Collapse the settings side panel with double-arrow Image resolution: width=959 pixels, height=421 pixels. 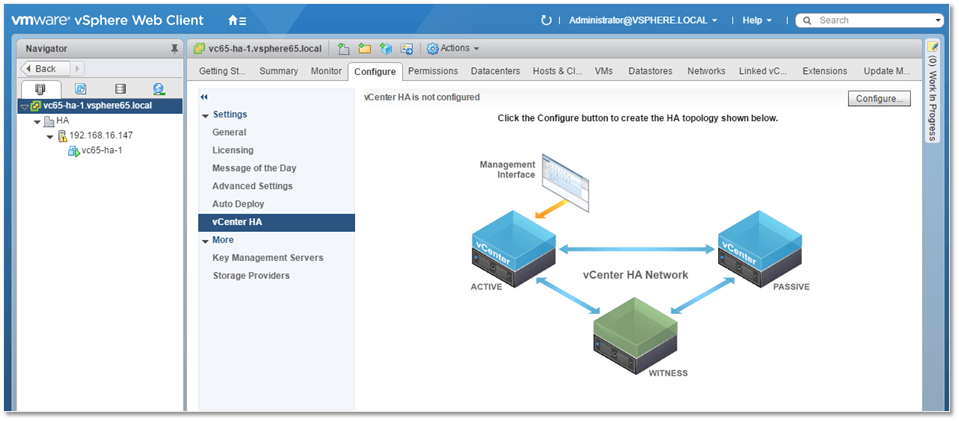click(x=204, y=97)
